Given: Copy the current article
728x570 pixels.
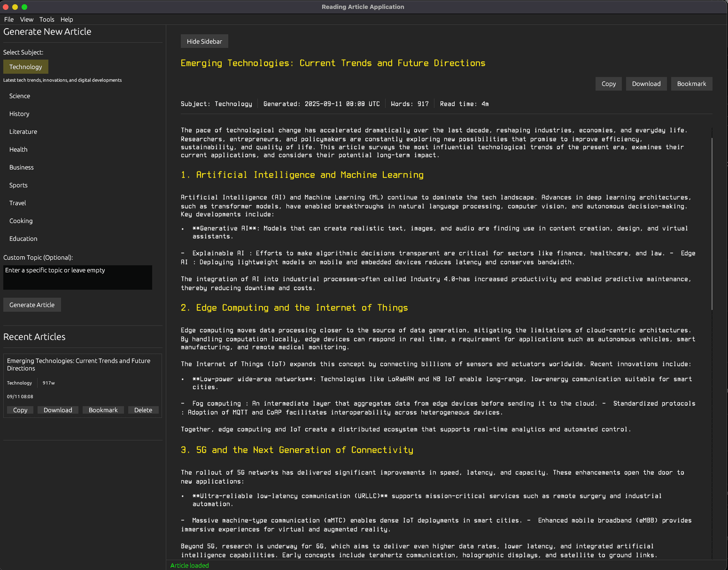Looking at the screenshot, I should [608, 84].
